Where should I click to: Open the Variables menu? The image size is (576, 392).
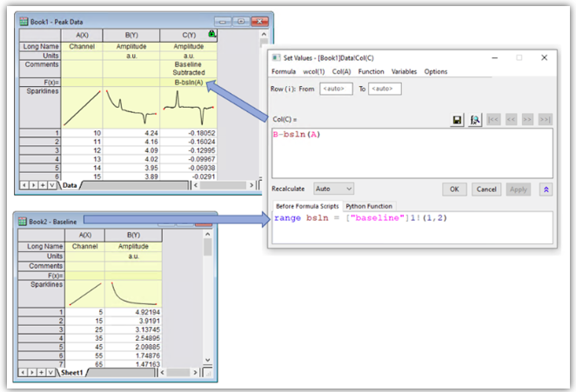coord(404,71)
